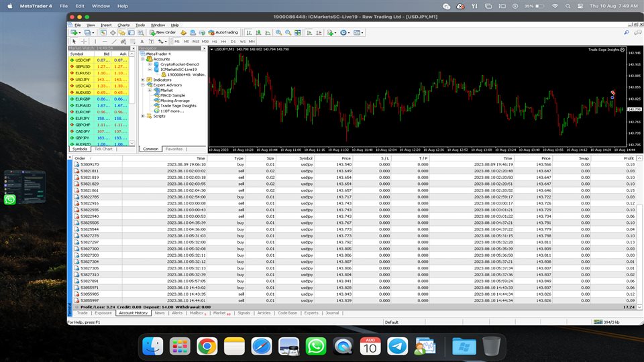644x362 pixels.
Task: Open the Journal tab
Action: 332,313
